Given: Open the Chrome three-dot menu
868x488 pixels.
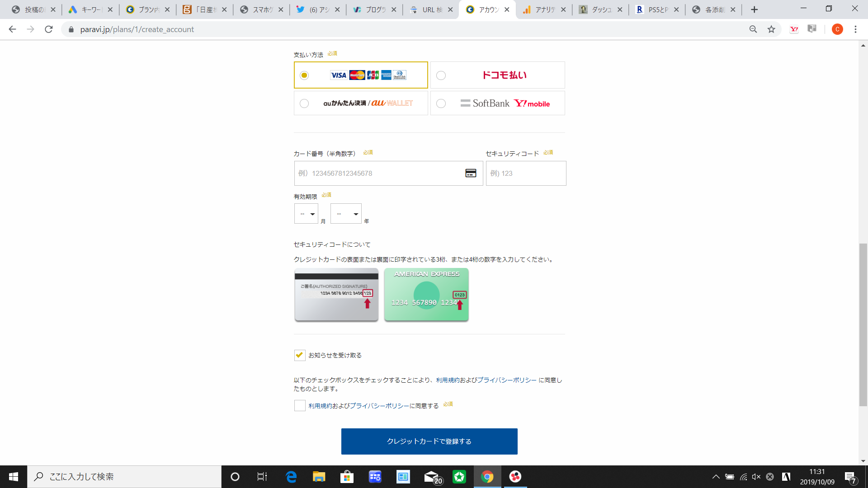Looking at the screenshot, I should click(x=855, y=29).
